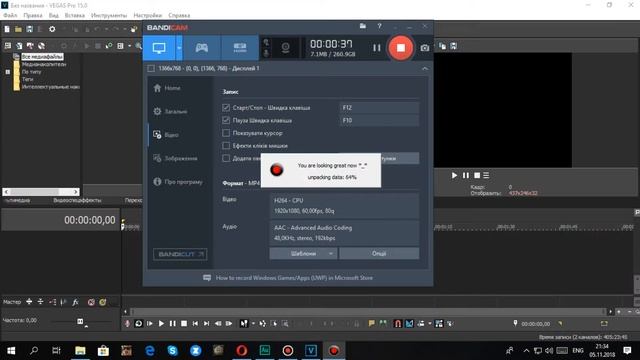This screenshot has width=640, height=360.
Task: Pause the Bandicam recording
Action: click(376, 48)
